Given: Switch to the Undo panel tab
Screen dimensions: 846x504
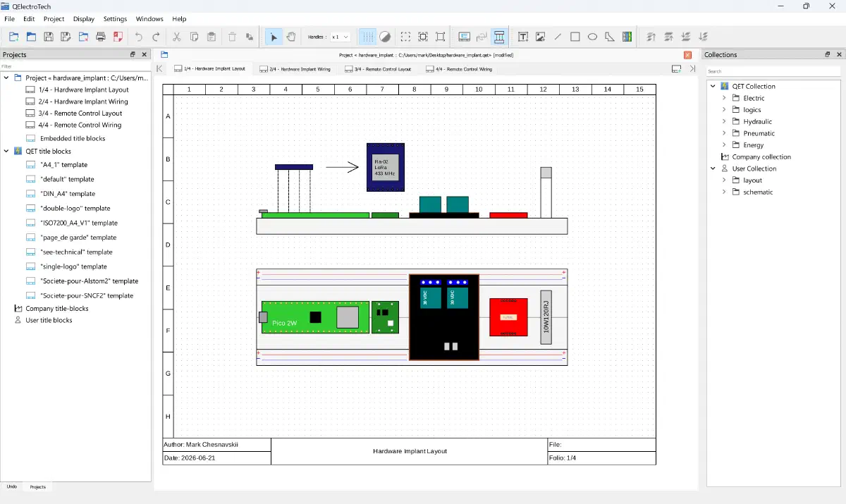Looking at the screenshot, I should (12, 486).
